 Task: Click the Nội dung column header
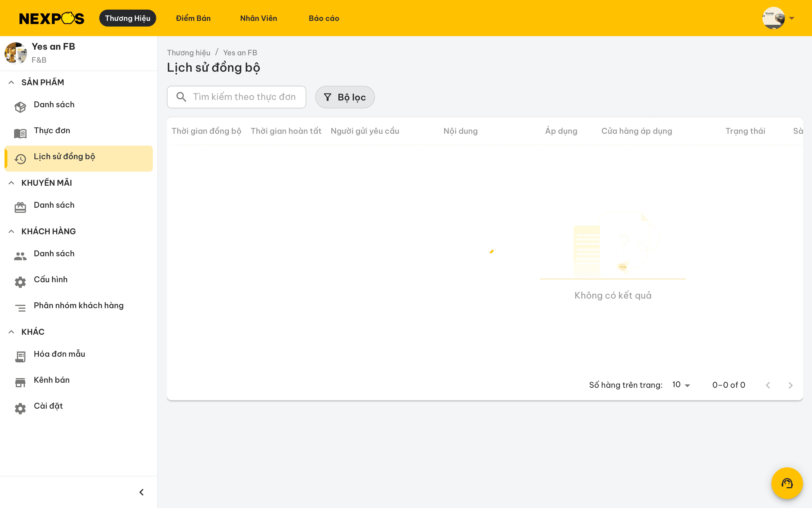click(x=460, y=131)
